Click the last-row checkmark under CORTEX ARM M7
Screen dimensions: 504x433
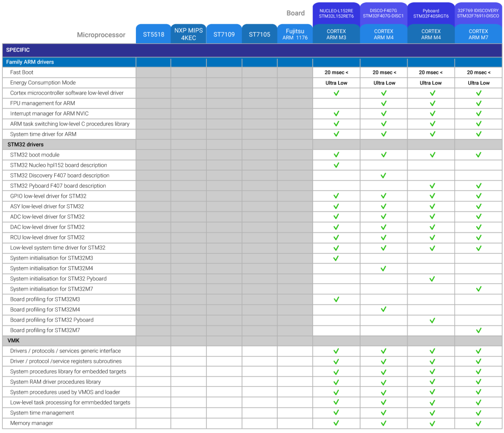[478, 424]
